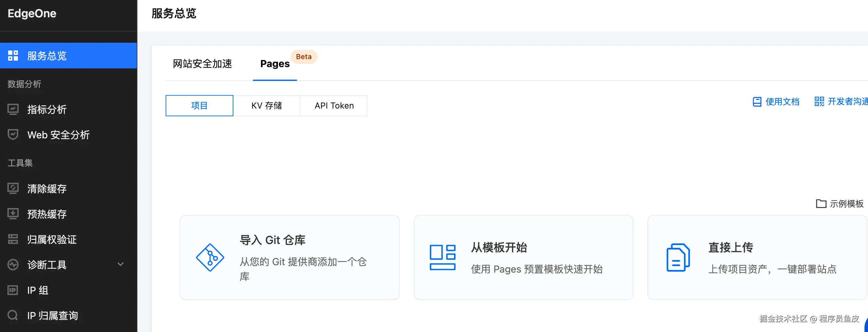This screenshot has width=868, height=332.
Task: Click the 服务总览 grid icon in sidebar
Action: coord(13,56)
